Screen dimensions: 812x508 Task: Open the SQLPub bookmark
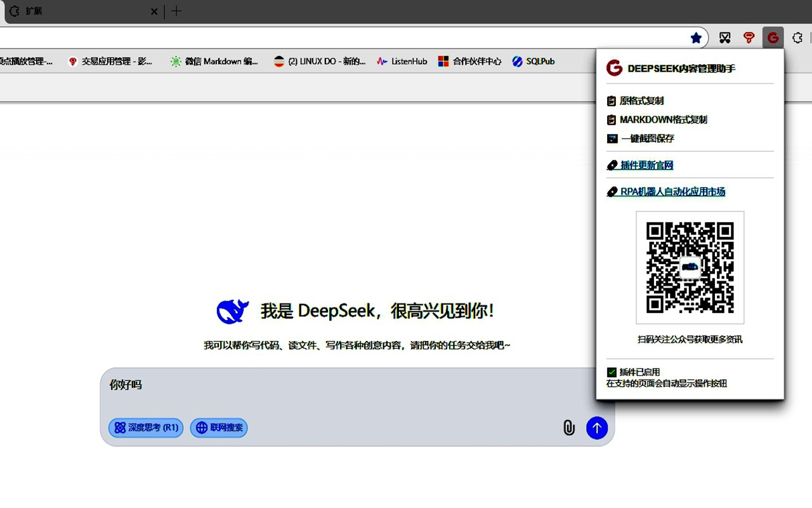(534, 62)
